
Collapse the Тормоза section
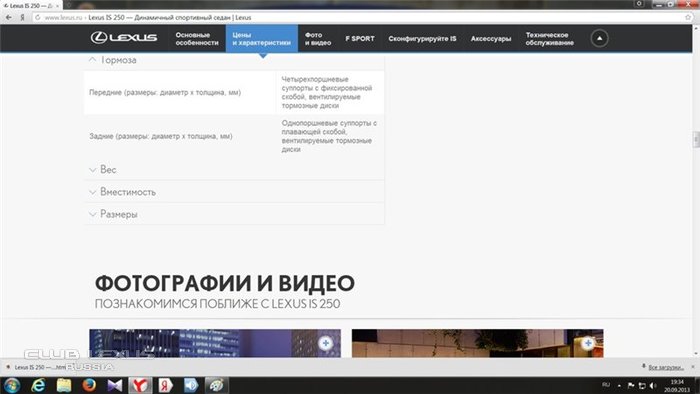point(113,60)
